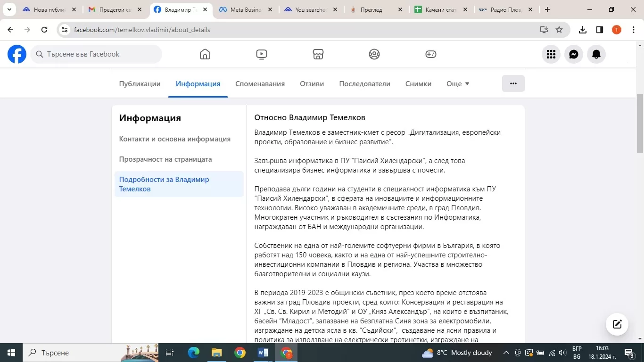Open the volume control tray icon
The height and width of the screenshot is (362, 644).
(562, 353)
